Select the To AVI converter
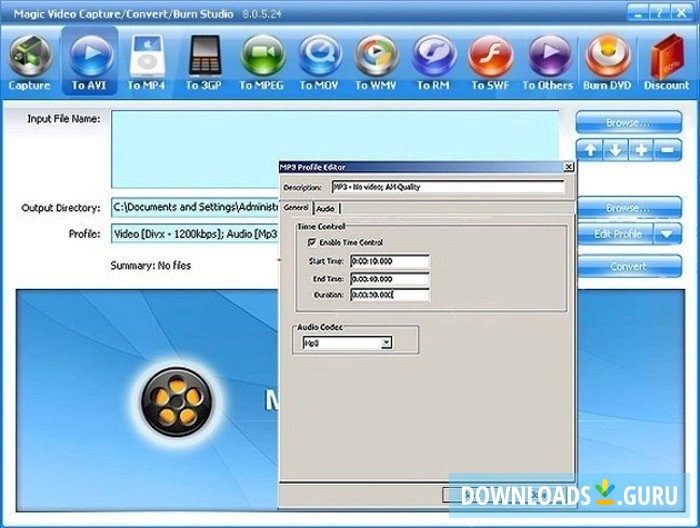 click(x=90, y=61)
